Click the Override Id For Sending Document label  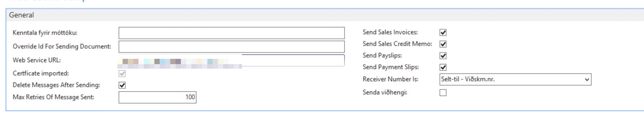click(62, 47)
